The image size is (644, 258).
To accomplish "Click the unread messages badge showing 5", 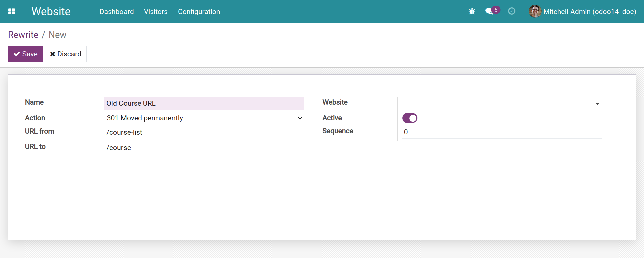I will tap(496, 10).
